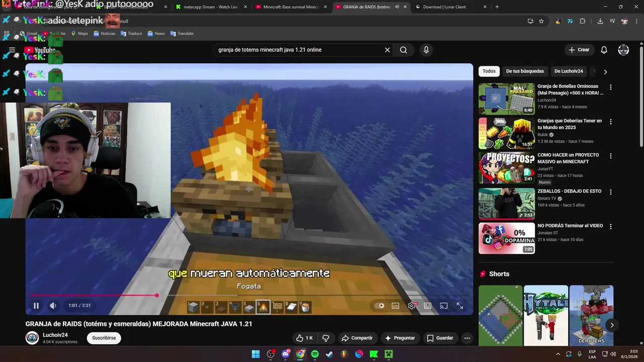This screenshot has width=644, height=362.
Task: Open the Luchoiv24 channel avatar
Action: [x=32, y=338]
